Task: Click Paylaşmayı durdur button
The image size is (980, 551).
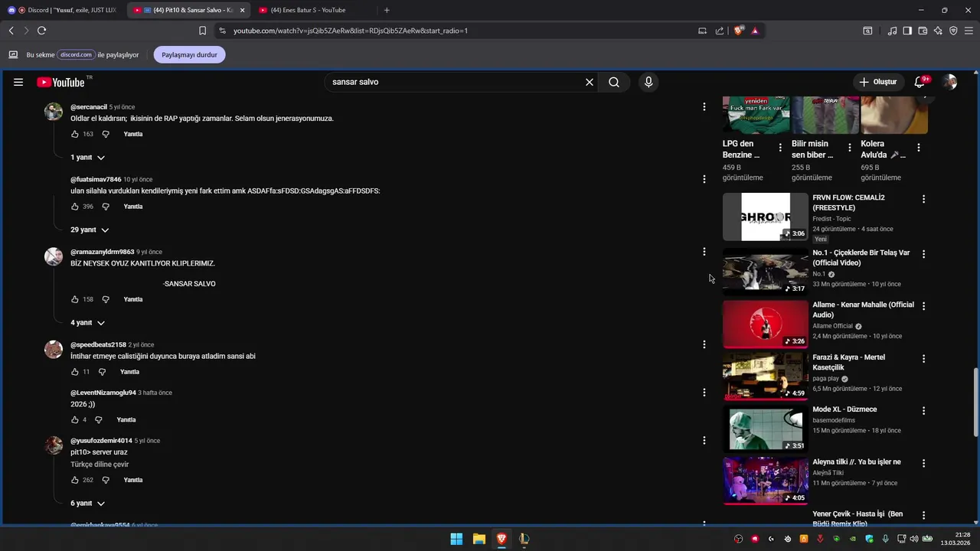Action: tap(189, 55)
